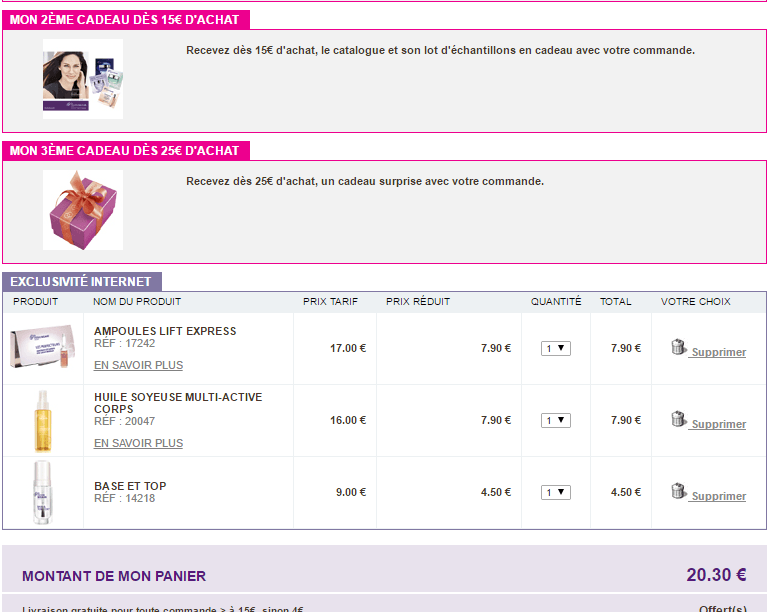Remove Ampoules Lift Express via Supprimer link
This screenshot has height=612, width=767.
(x=718, y=353)
